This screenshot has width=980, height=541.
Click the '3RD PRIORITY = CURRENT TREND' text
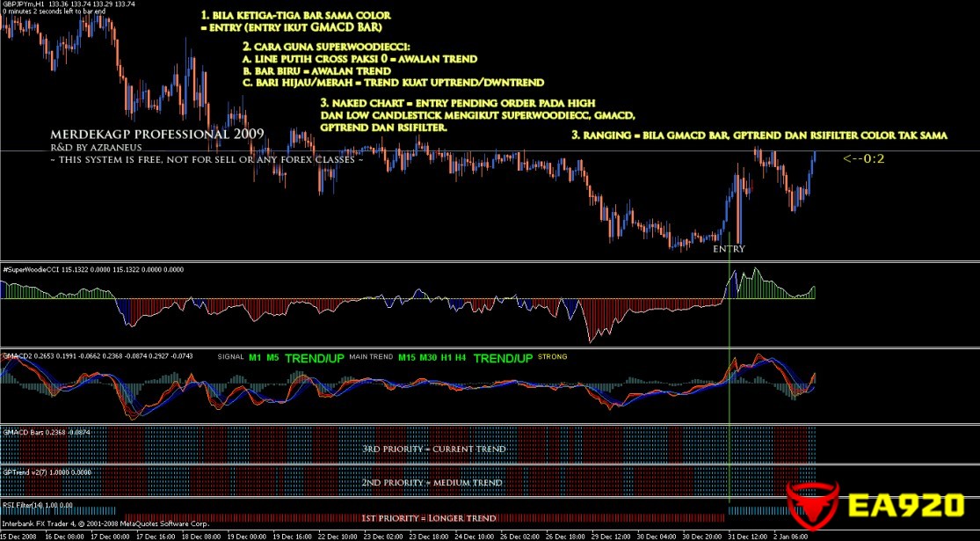433,449
